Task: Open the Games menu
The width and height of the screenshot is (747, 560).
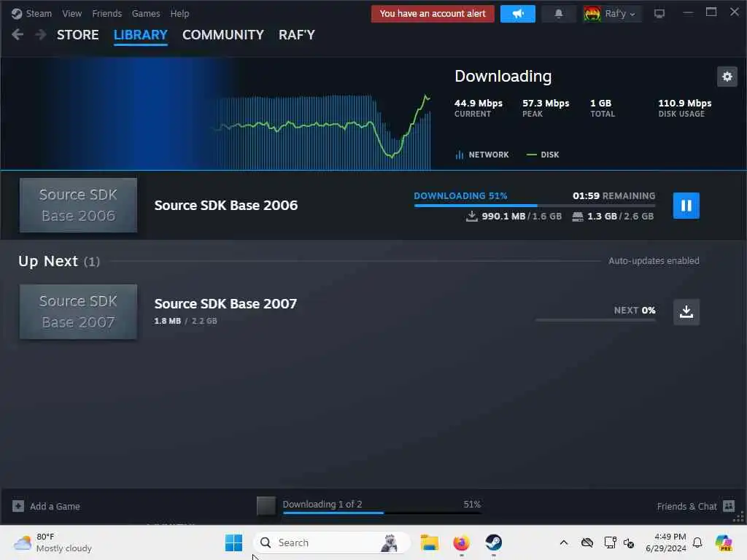Action: (x=146, y=13)
